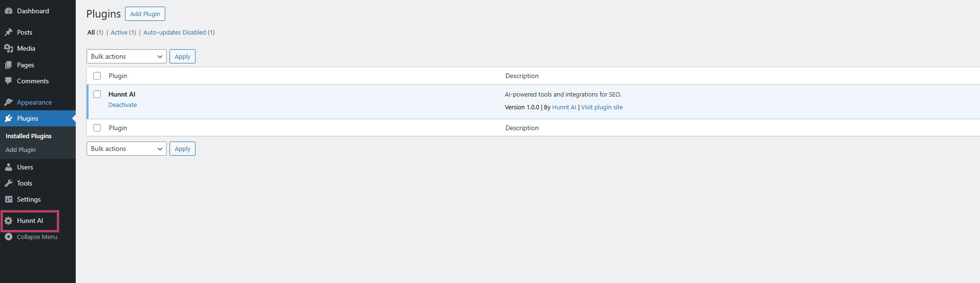Click the Users person icon
This screenshot has height=283, width=980.
coord(9,167)
